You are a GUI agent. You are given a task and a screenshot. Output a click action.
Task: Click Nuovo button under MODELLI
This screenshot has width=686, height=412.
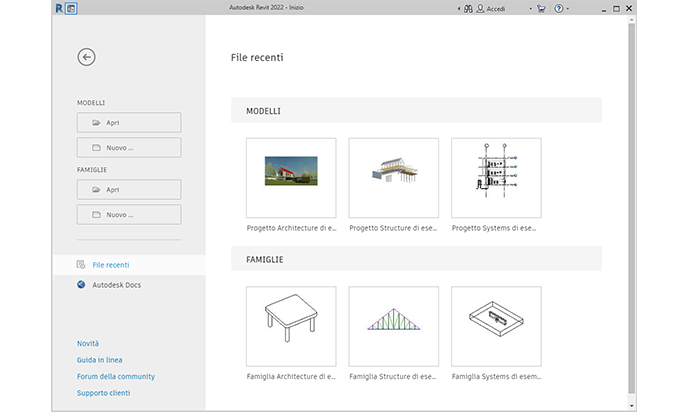click(x=129, y=147)
